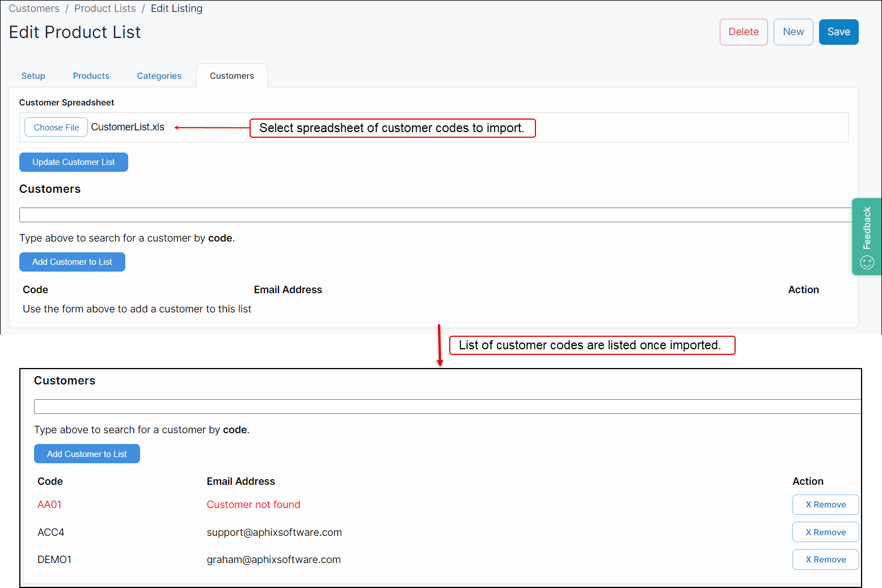Click lower Add Customer to List button
Viewport: 882px width, 588px height.
click(87, 454)
